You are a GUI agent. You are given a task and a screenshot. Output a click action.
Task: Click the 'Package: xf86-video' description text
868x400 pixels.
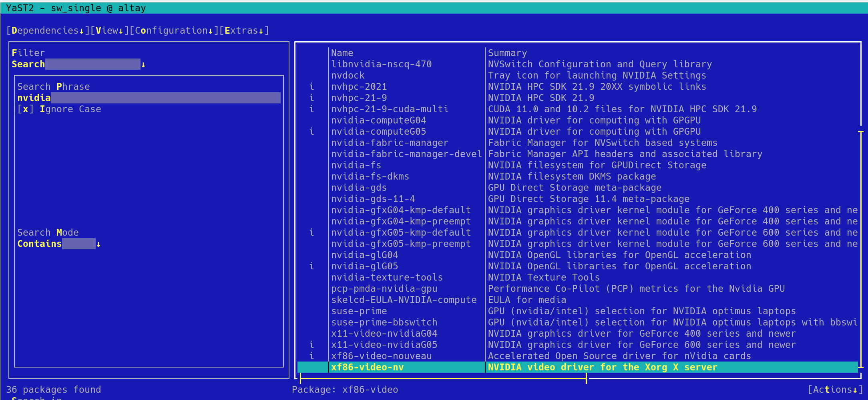345,390
